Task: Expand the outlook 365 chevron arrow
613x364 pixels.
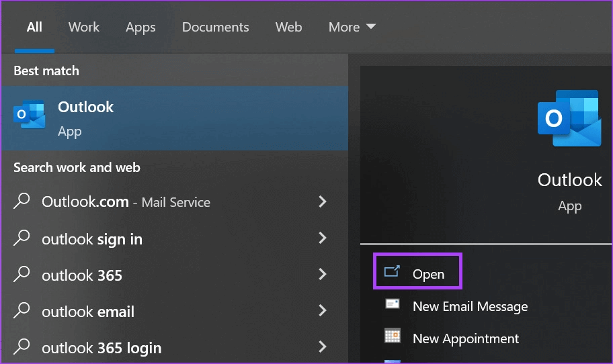Action: point(322,274)
